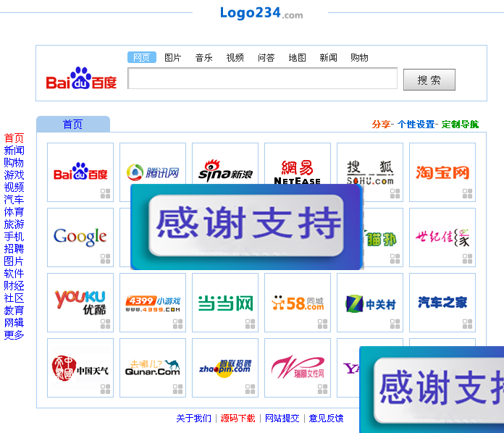This screenshot has width=504, height=433.
Task: Click the Logo234.com site header logo
Action: pyautogui.click(x=261, y=13)
